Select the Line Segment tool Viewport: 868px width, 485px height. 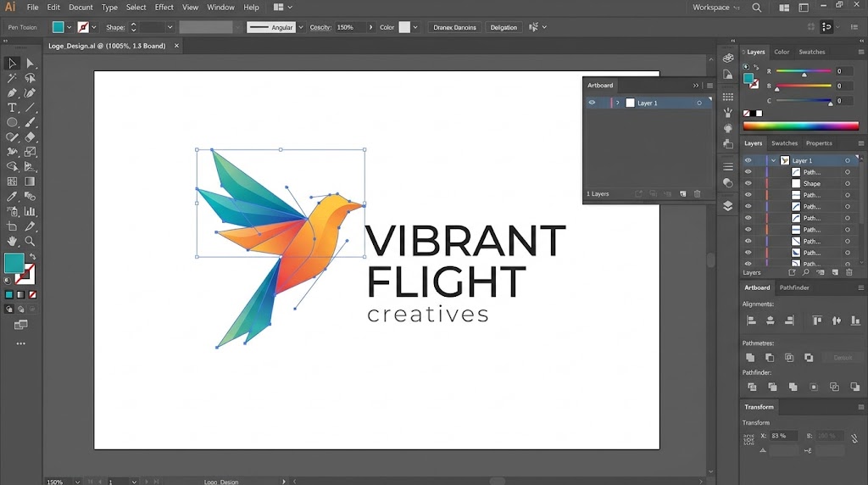(30, 108)
